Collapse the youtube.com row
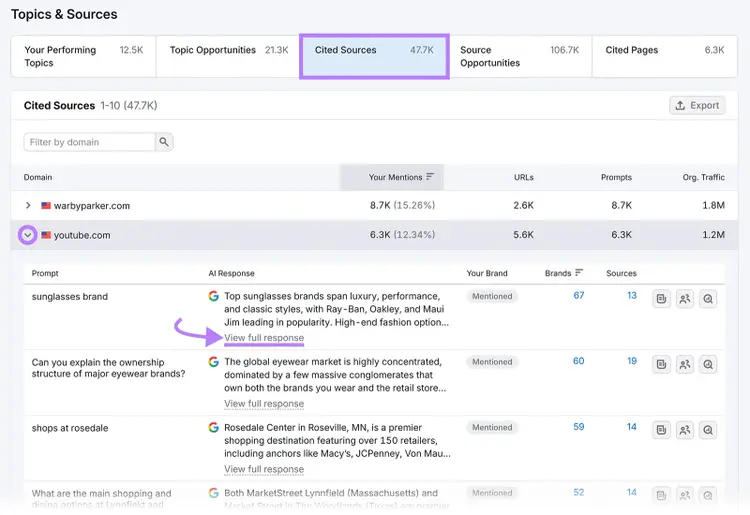This screenshot has height=515, width=750. (x=28, y=235)
